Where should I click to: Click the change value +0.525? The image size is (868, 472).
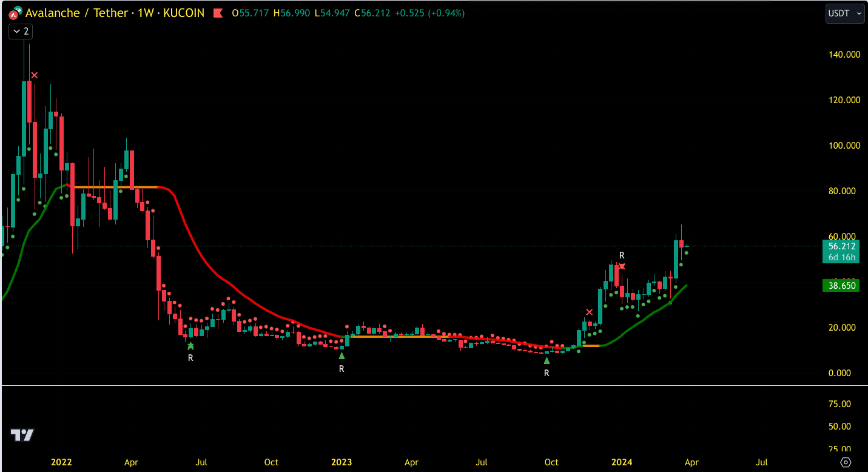click(x=410, y=13)
